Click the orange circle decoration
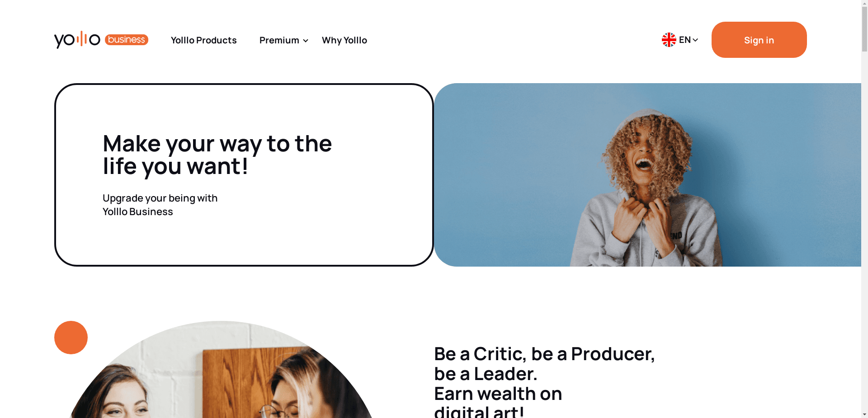 click(71, 338)
